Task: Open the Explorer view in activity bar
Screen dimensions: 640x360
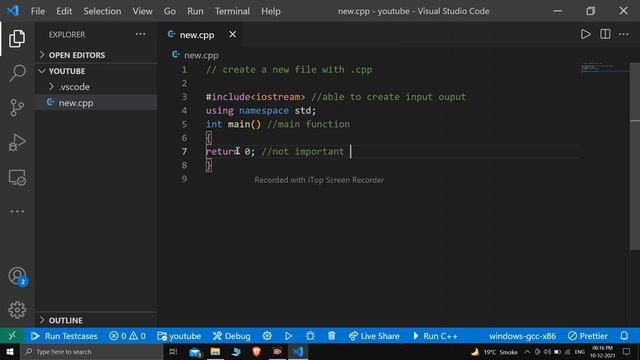Action: point(17,38)
